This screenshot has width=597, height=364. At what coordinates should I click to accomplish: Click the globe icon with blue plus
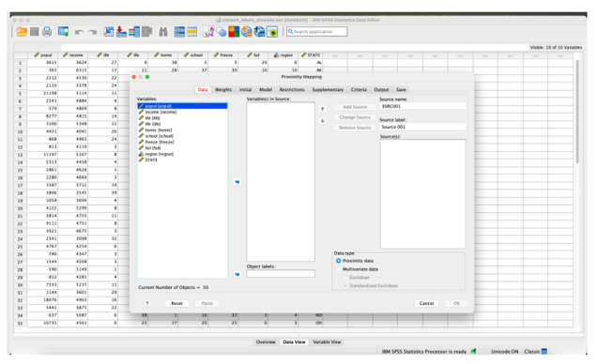tap(260, 32)
